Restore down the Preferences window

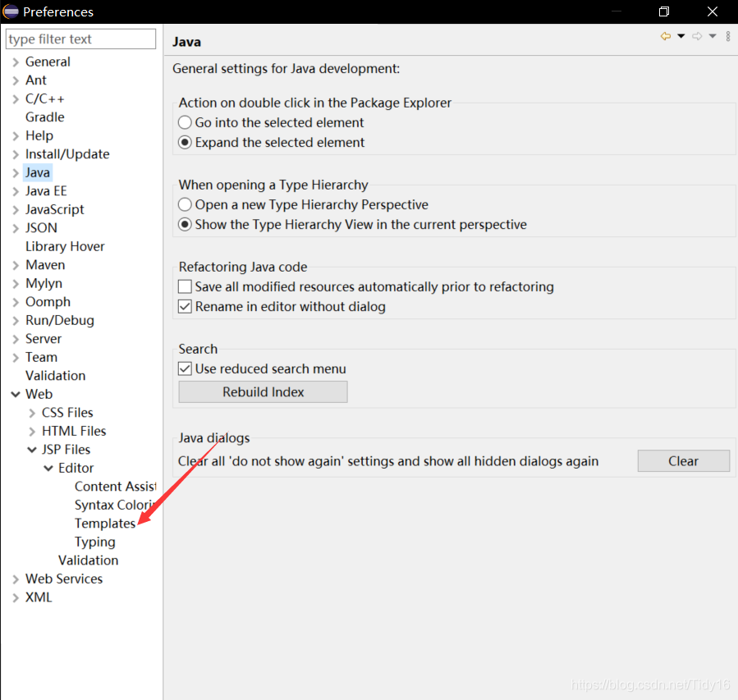663,11
